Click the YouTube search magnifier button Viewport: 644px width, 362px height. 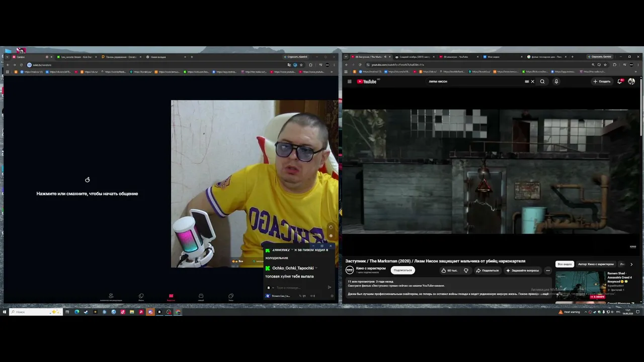pos(542,81)
